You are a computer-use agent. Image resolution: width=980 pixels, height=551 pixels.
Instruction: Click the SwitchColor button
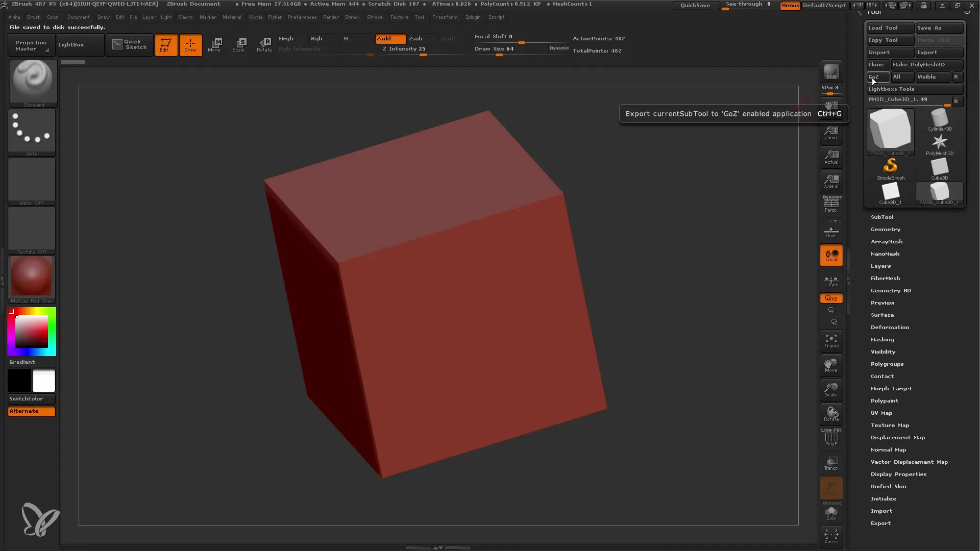point(32,399)
